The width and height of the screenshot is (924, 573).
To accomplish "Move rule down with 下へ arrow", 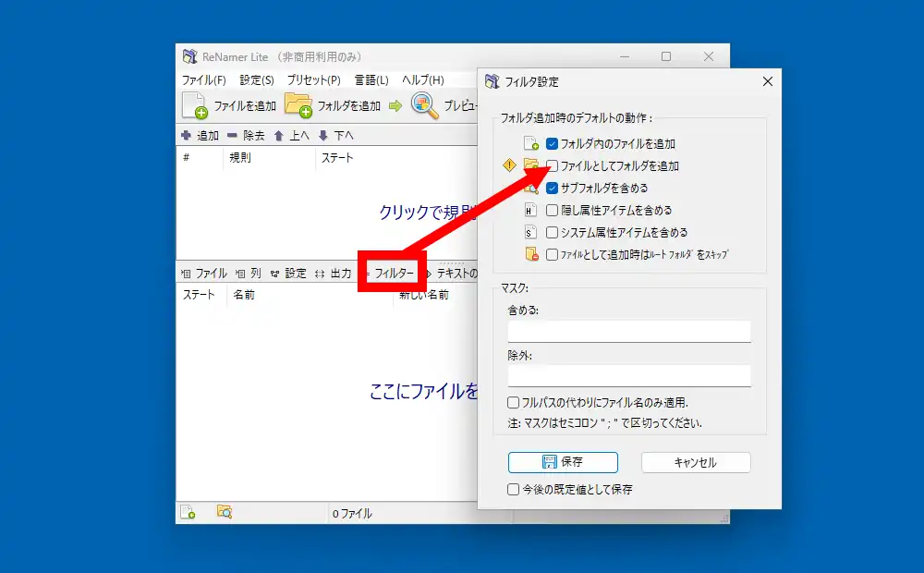I will pos(322,135).
